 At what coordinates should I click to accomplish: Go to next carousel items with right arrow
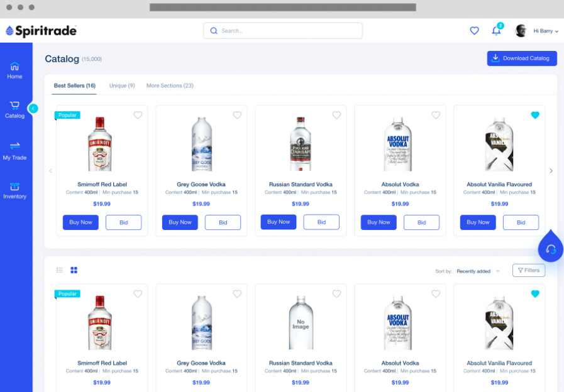pyautogui.click(x=551, y=171)
